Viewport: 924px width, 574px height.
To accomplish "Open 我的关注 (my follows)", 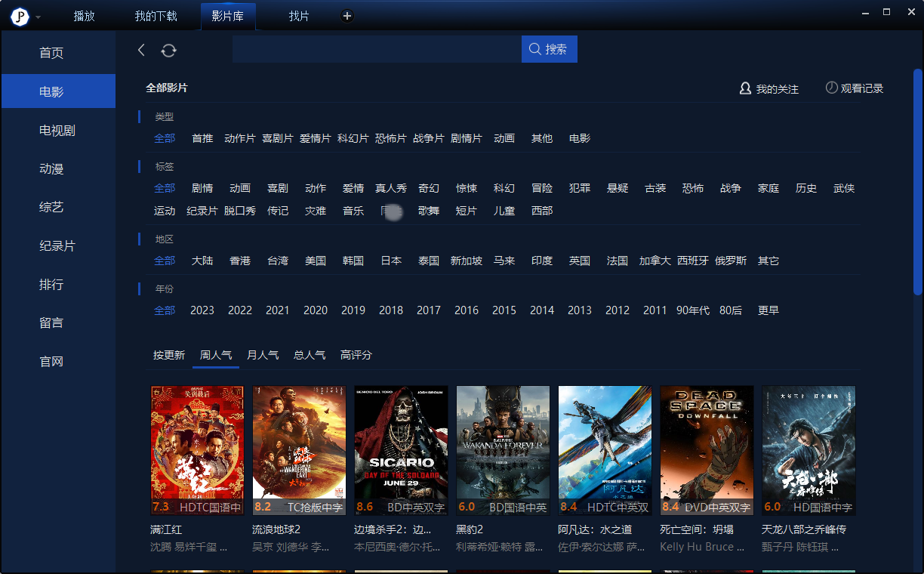I will pos(769,89).
